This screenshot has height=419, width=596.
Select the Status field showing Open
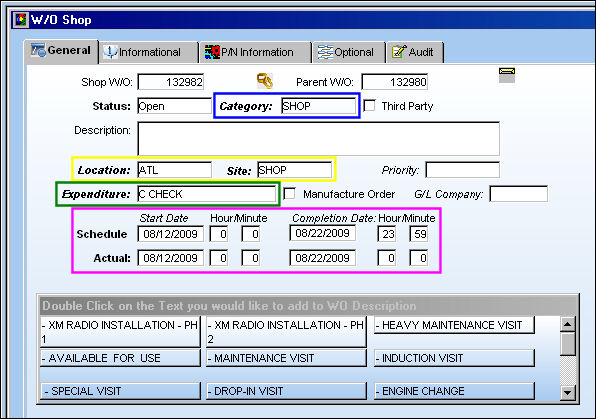(x=174, y=106)
